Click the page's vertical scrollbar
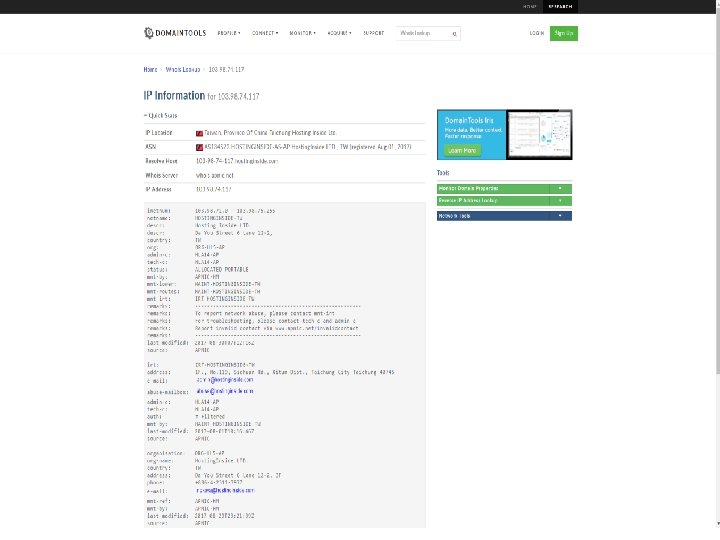 pos(717,193)
